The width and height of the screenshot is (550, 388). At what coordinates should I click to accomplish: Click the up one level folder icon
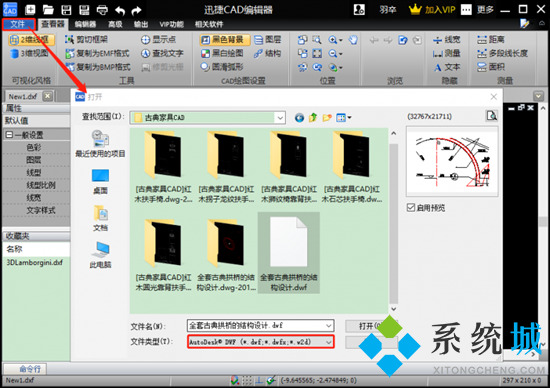click(313, 118)
